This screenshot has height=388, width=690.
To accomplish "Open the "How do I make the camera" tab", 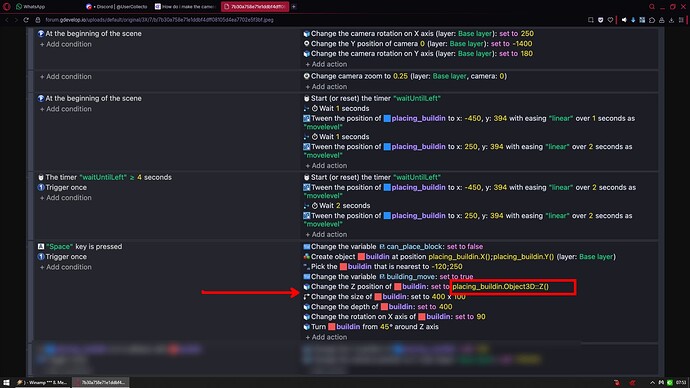I will point(185,7).
